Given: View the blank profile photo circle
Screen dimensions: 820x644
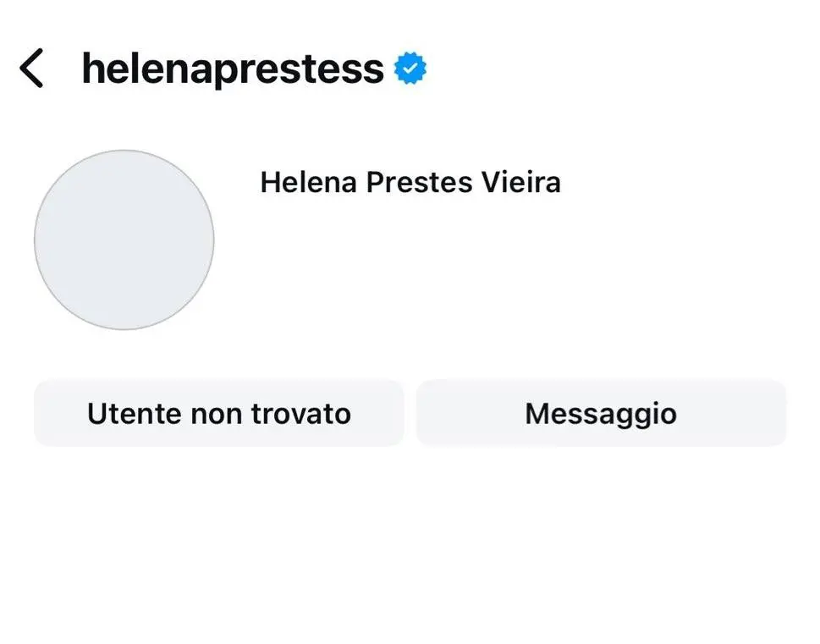Looking at the screenshot, I should point(124,239).
